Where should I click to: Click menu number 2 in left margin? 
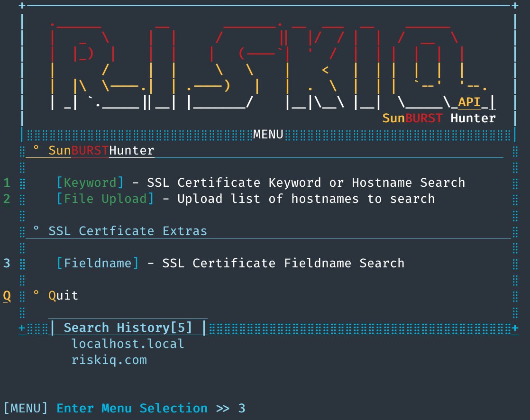click(7, 199)
